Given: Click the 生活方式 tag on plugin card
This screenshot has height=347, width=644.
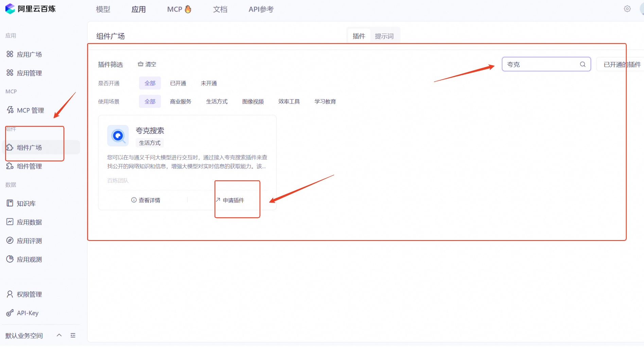Looking at the screenshot, I should 150,143.
